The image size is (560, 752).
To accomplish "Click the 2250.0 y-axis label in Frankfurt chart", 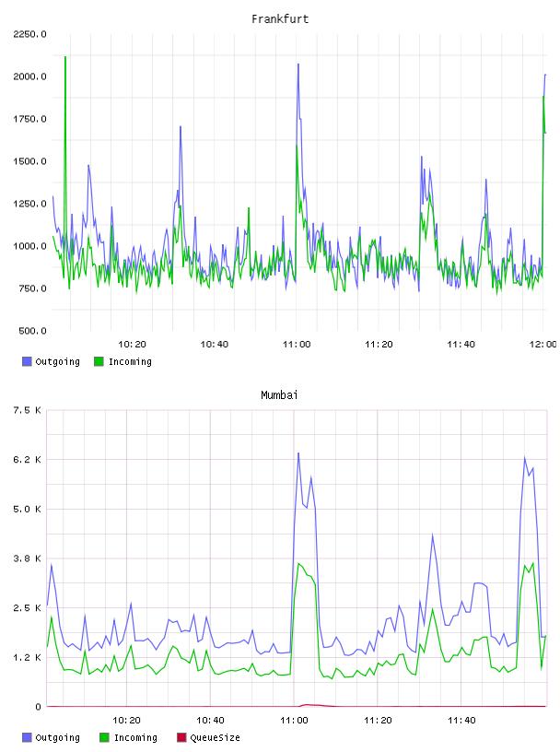I will [x=29, y=34].
